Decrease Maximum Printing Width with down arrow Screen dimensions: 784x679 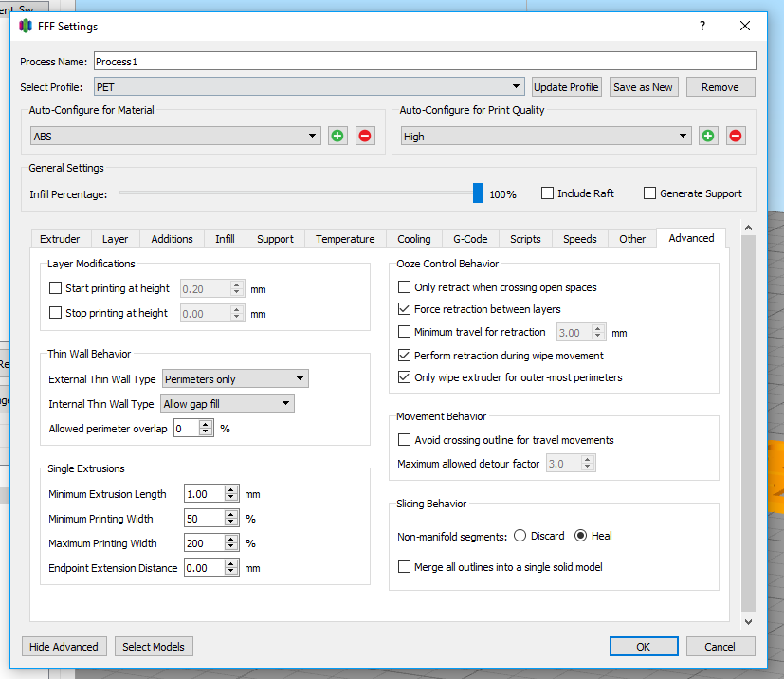click(231, 546)
